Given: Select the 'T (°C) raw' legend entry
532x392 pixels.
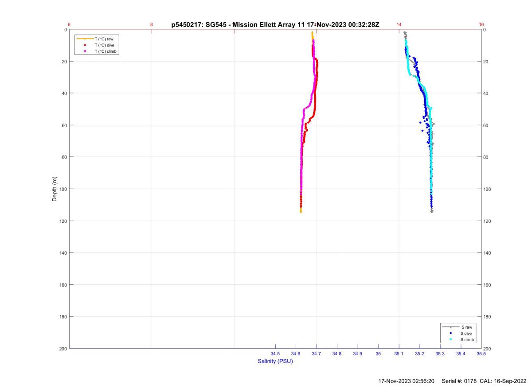Looking at the screenshot, I should pos(104,39).
